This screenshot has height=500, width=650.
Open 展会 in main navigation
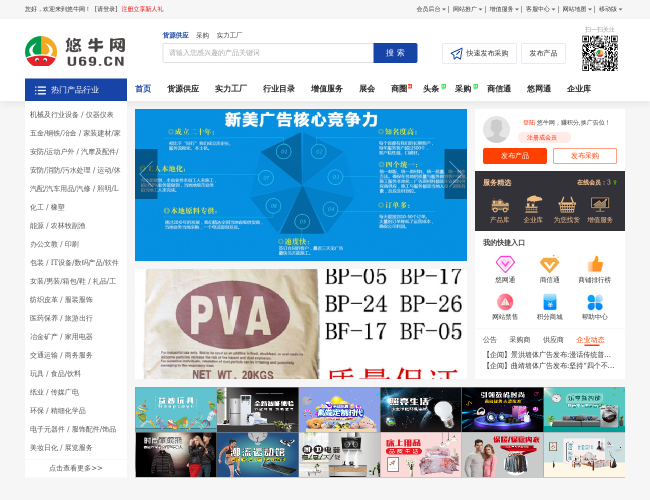pos(367,89)
